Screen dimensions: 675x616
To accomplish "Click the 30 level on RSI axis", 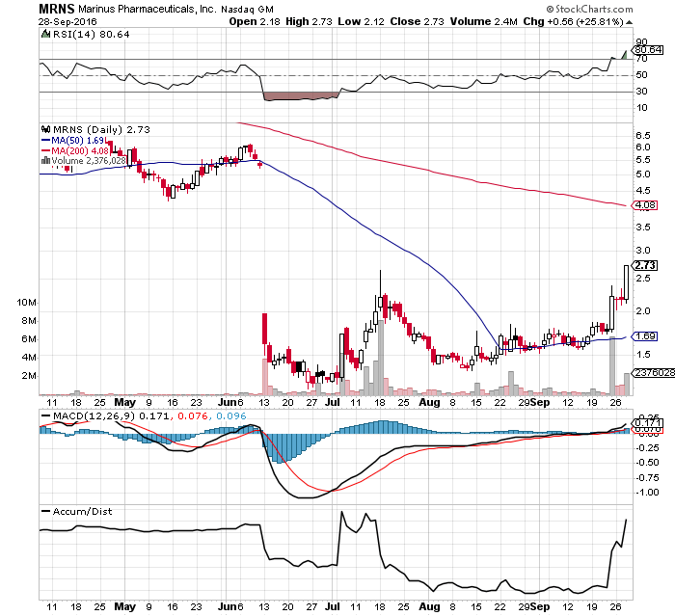I will pyautogui.click(x=641, y=92).
